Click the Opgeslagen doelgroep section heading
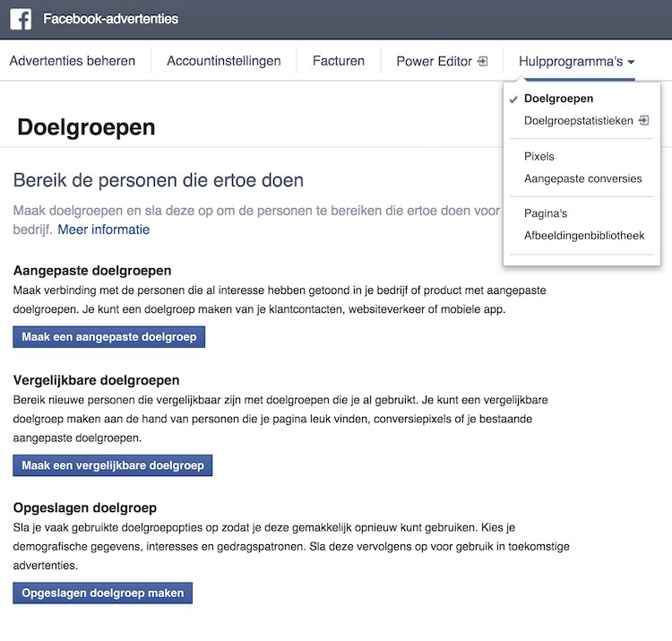The height and width of the screenshot is (641, 672). [85, 507]
